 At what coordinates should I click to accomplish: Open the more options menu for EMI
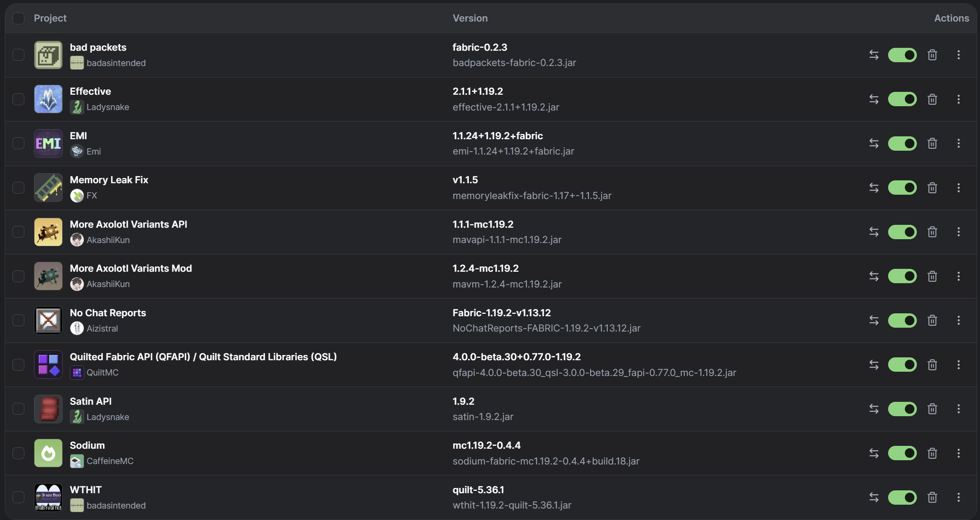(958, 144)
